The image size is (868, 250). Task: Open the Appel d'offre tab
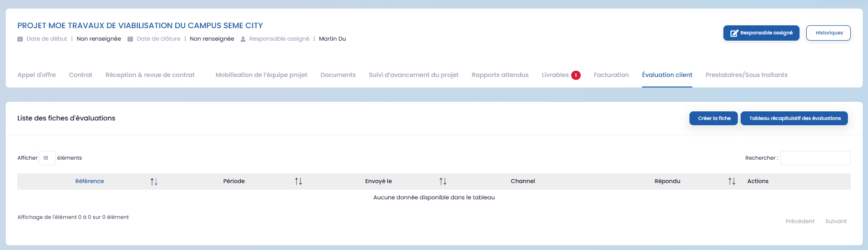point(36,75)
